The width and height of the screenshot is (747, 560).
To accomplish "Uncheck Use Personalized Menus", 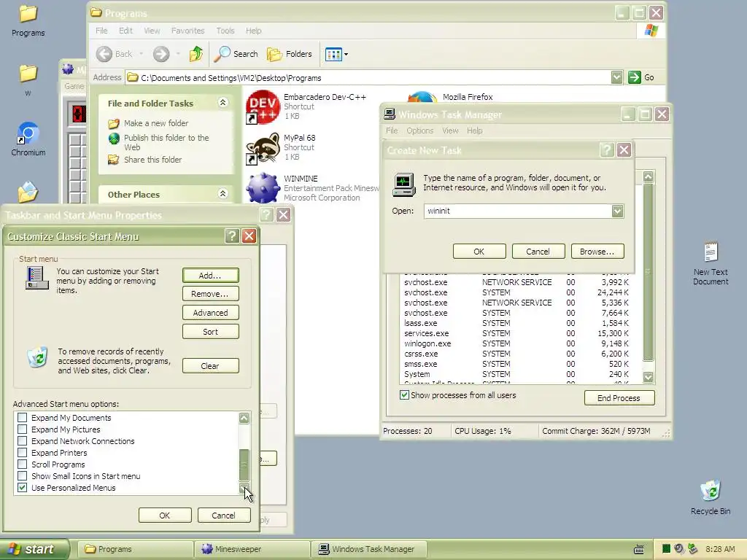I will 22,488.
